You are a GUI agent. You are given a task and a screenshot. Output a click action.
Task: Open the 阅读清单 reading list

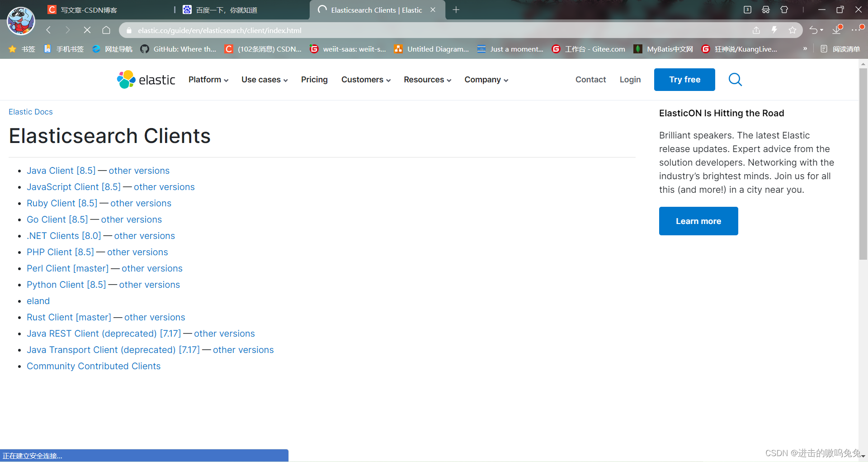[840, 49]
